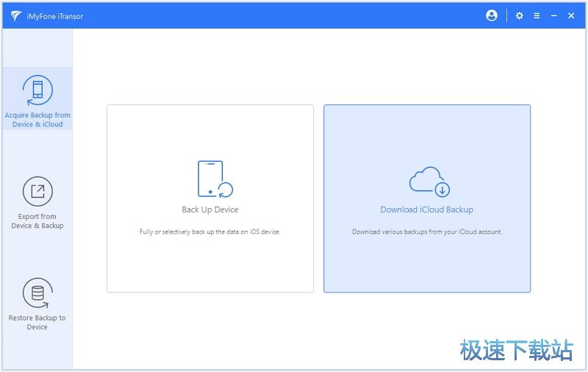Image resolution: width=588 pixels, height=372 pixels.
Task: Click 'Export from Device & Backup' label
Action: 37,221
